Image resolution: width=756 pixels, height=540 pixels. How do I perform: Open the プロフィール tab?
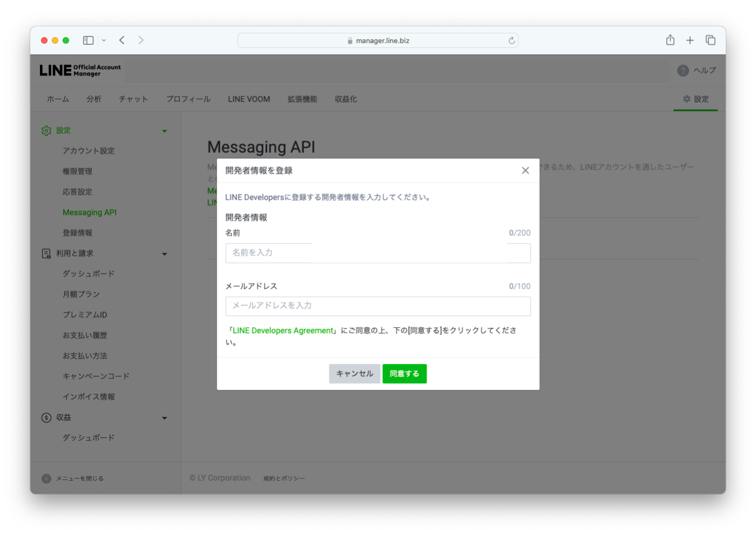coord(188,99)
